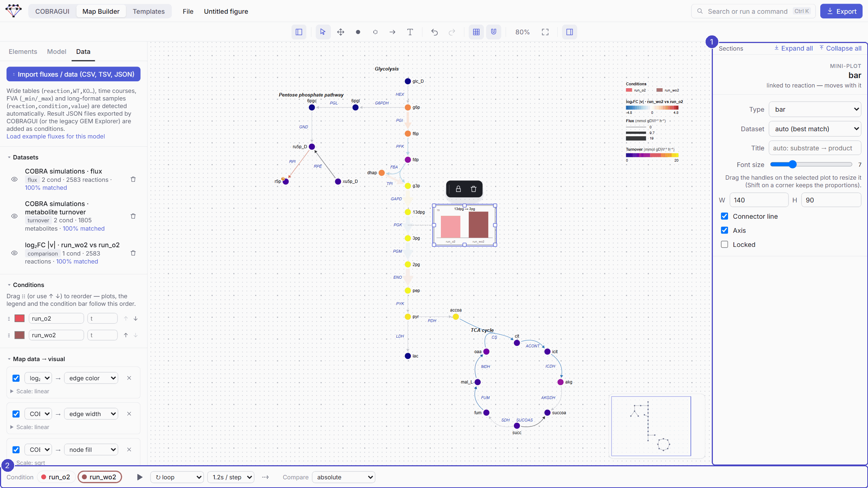Screen dimensions: 868x488
Task: Toggle the right properties panel icon
Action: pos(570,32)
